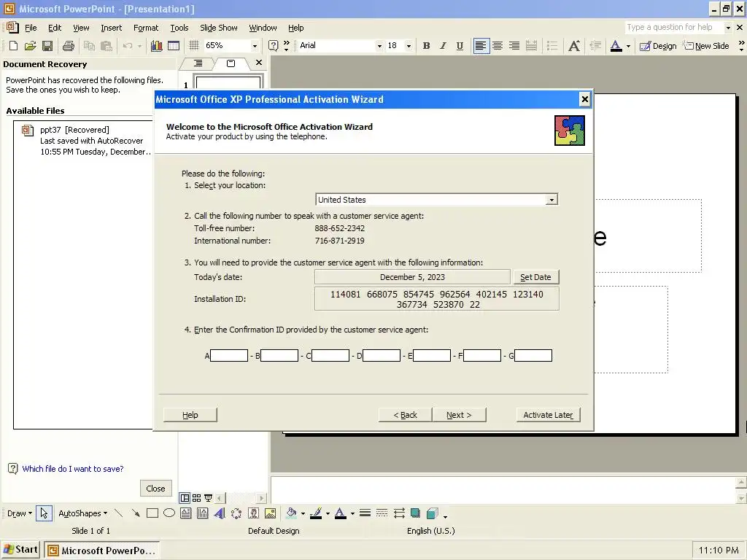Open the Format menu

pyautogui.click(x=146, y=28)
